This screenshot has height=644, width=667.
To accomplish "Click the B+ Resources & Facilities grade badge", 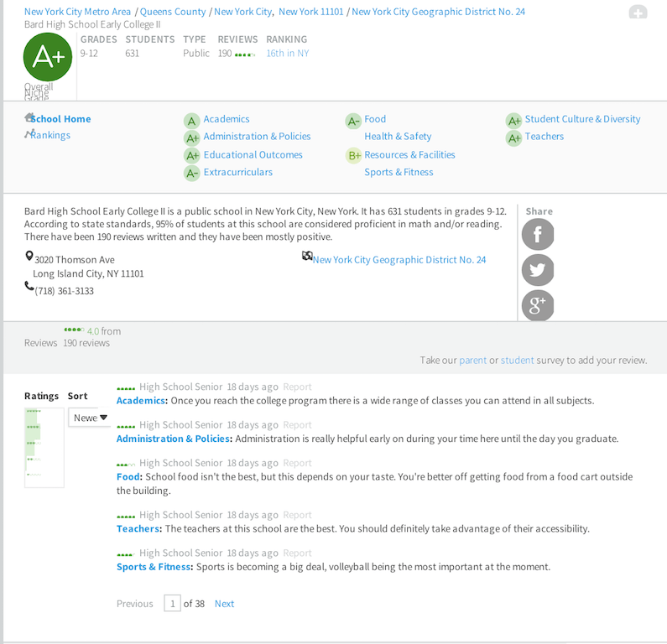I will point(353,155).
